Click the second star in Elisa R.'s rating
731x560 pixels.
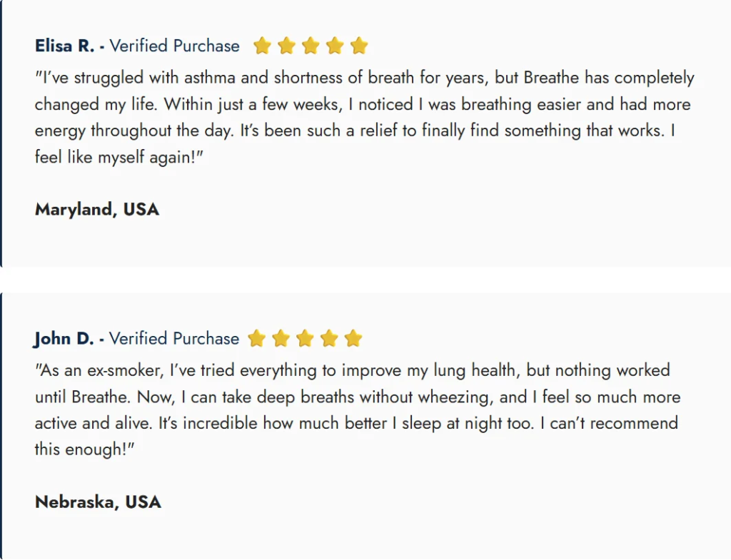pos(286,46)
